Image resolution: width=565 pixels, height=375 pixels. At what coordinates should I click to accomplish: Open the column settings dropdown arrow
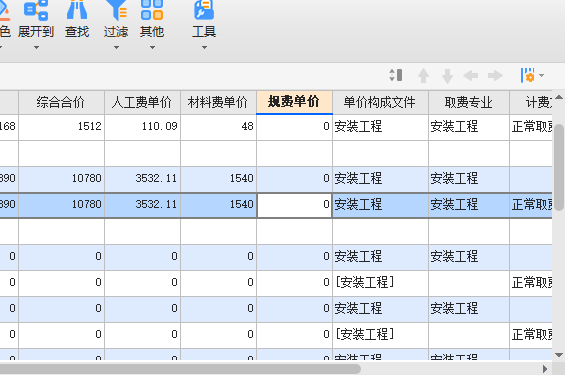point(541,76)
